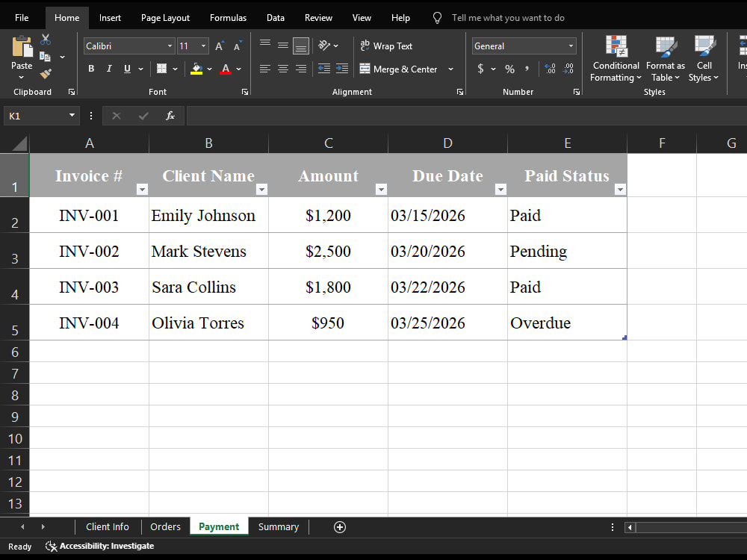Toggle Wrap Text
747x560 pixels.
(386, 46)
